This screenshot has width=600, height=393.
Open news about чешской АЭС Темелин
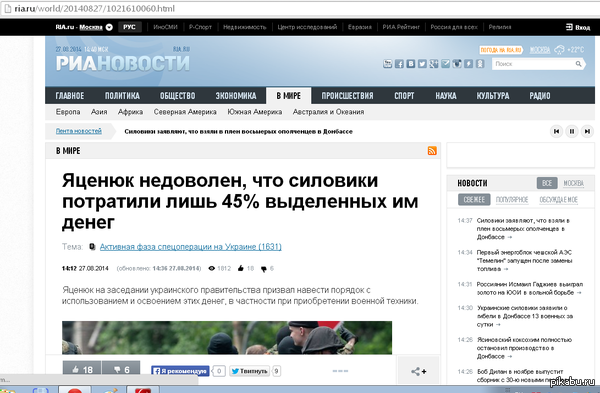[x=524, y=261]
